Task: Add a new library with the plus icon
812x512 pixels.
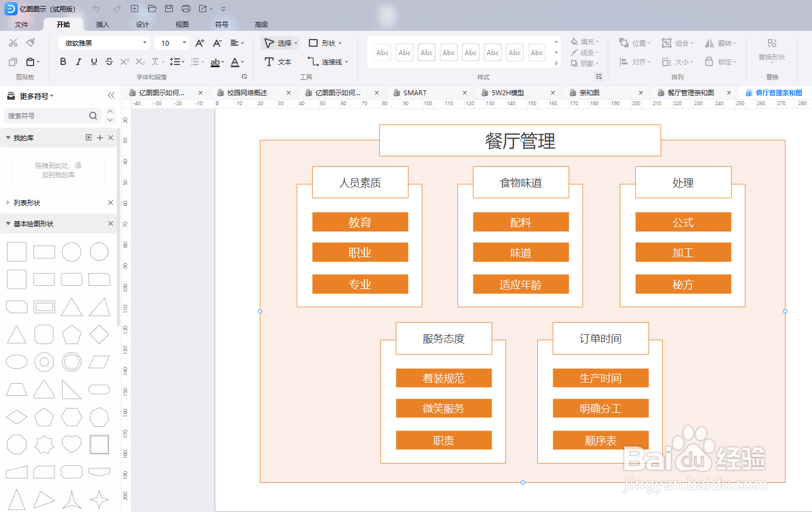Action: tap(100, 138)
